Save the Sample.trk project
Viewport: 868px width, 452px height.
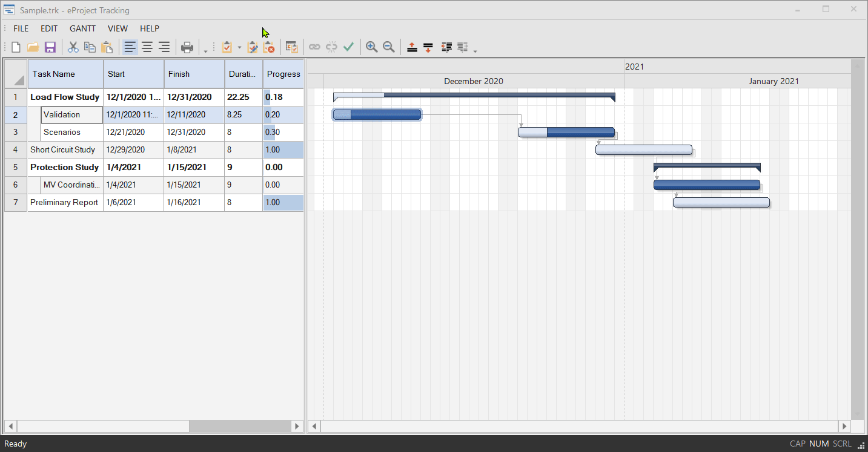click(x=50, y=47)
